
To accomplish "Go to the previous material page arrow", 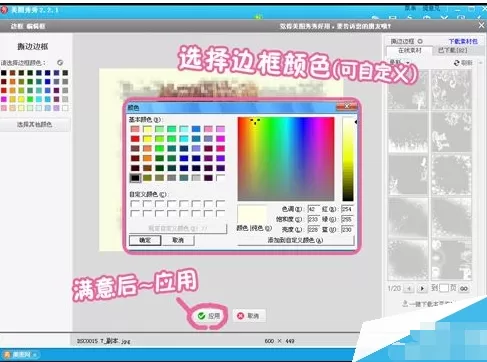I will tap(409, 288).
